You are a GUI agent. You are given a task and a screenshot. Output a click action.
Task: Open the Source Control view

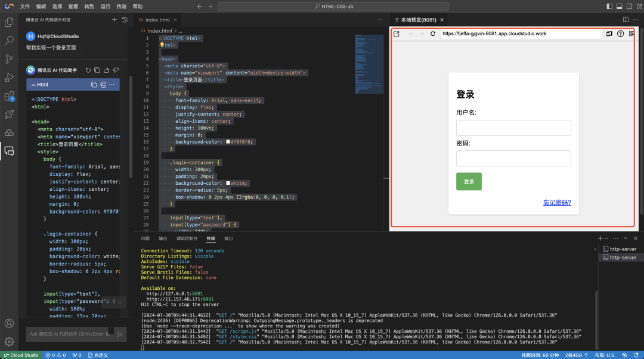[x=9, y=58]
